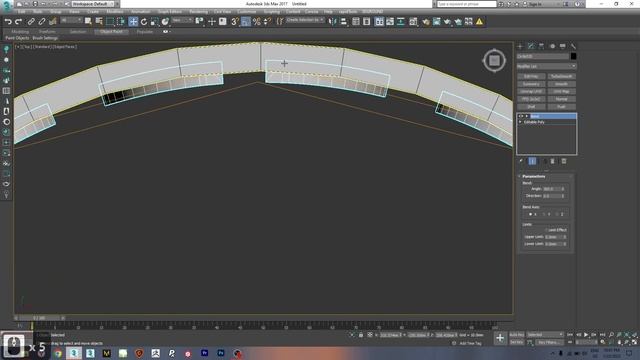Click the black object color swatch
Screen dimensions: 640x360
click(573, 56)
